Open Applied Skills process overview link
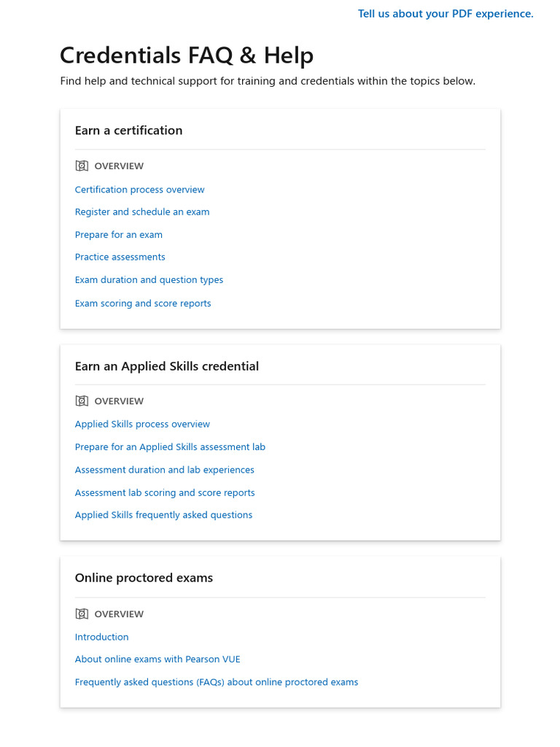This screenshot has width=560, height=747. pos(142,425)
